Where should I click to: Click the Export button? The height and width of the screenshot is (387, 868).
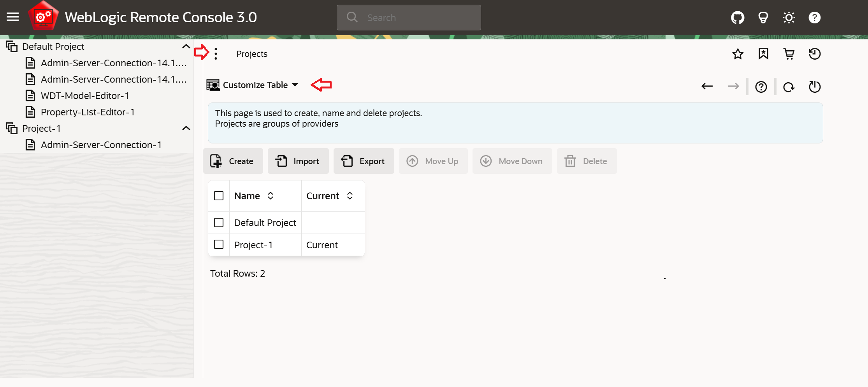point(364,161)
